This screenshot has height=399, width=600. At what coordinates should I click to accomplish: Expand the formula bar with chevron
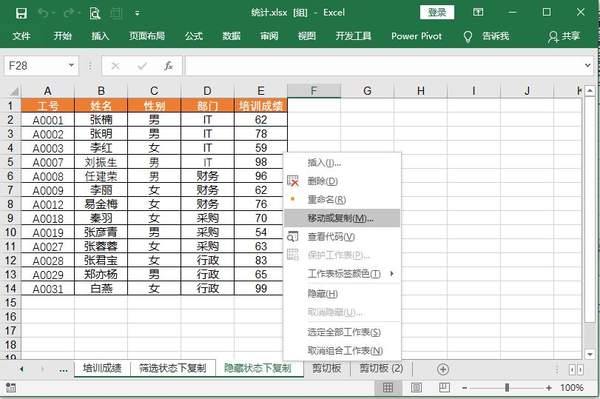pos(588,65)
